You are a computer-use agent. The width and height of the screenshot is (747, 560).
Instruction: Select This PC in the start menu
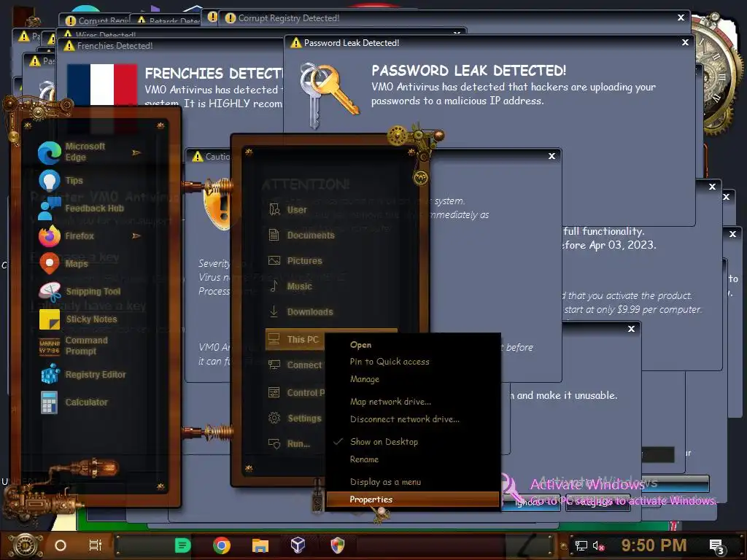295,339
